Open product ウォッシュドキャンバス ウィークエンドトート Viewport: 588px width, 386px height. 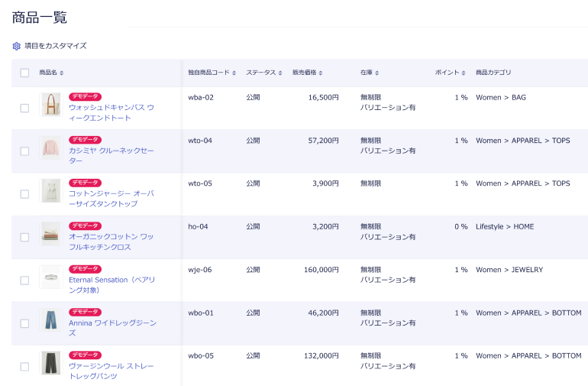tap(111, 112)
